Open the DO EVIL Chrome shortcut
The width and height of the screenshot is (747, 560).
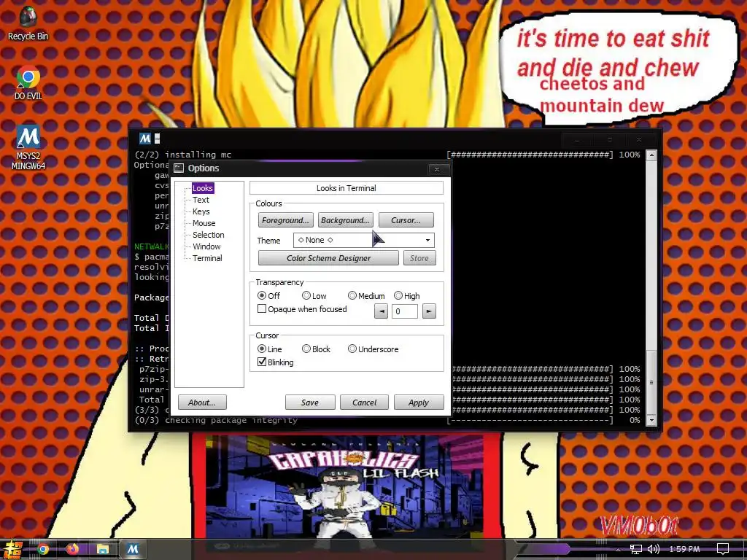click(28, 82)
